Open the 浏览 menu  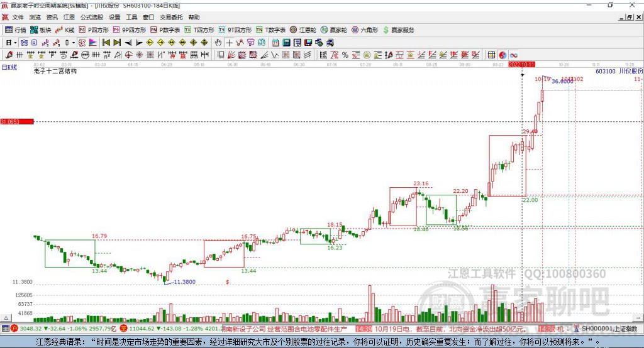pyautogui.click(x=35, y=17)
